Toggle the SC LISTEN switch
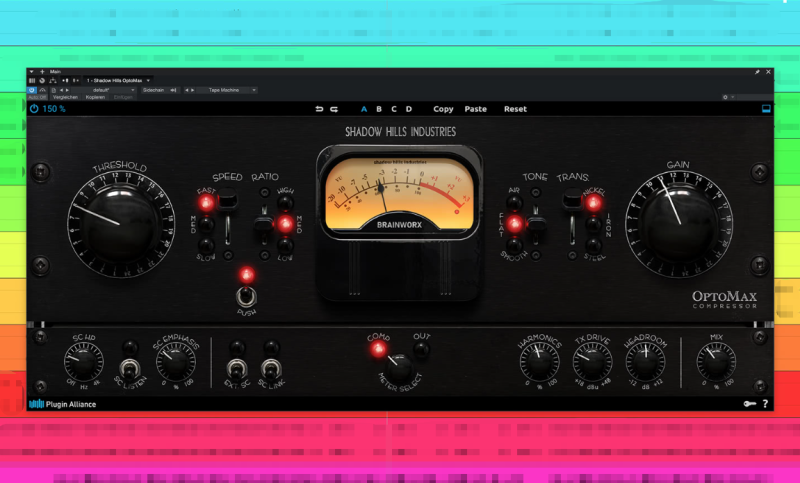Screen dimensions: 800x483 (130, 368)
